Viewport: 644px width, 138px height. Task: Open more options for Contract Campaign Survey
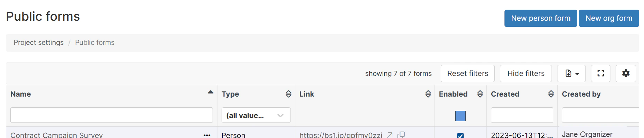[x=207, y=135]
